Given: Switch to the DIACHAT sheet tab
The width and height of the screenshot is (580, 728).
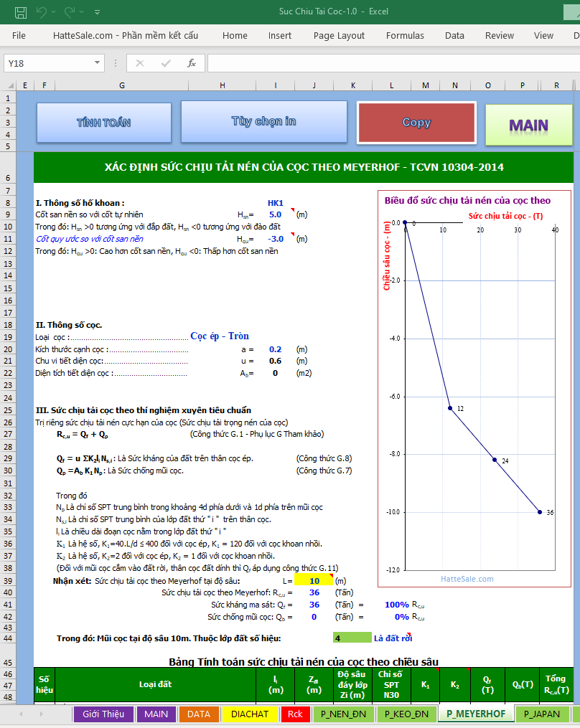Looking at the screenshot, I should point(250,714).
